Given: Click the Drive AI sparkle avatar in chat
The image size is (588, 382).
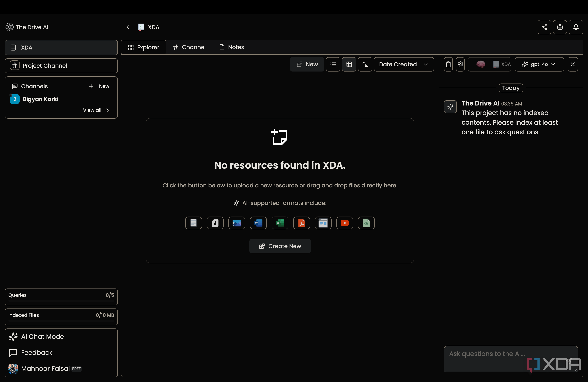Looking at the screenshot, I should click(450, 107).
